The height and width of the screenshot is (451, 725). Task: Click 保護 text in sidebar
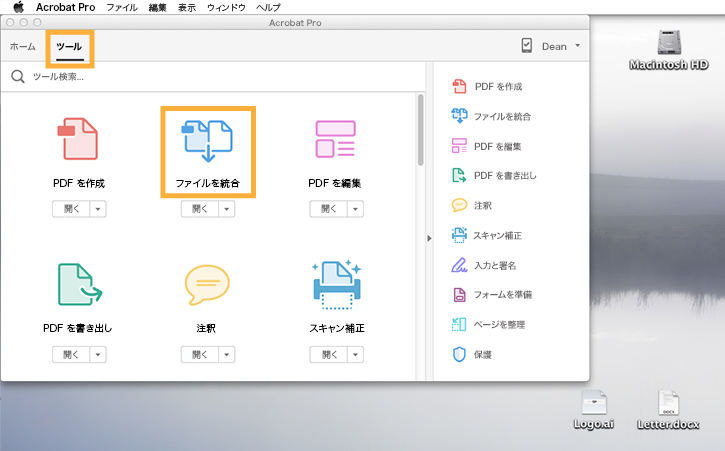point(483,355)
